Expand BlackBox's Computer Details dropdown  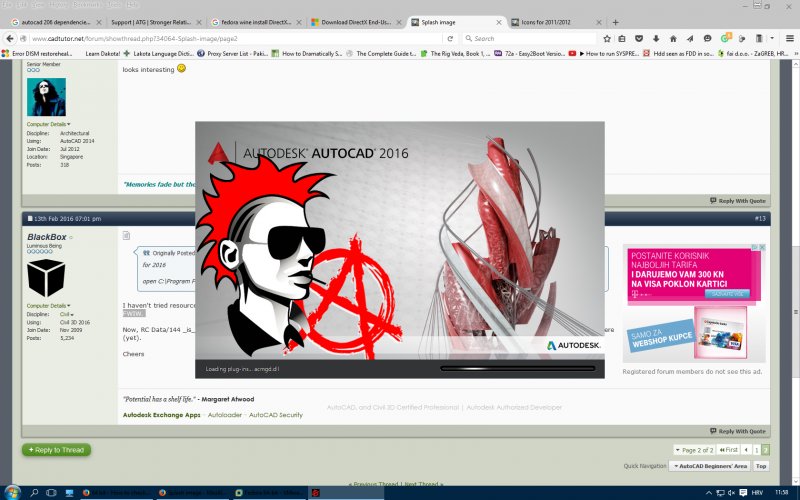[x=48, y=306]
